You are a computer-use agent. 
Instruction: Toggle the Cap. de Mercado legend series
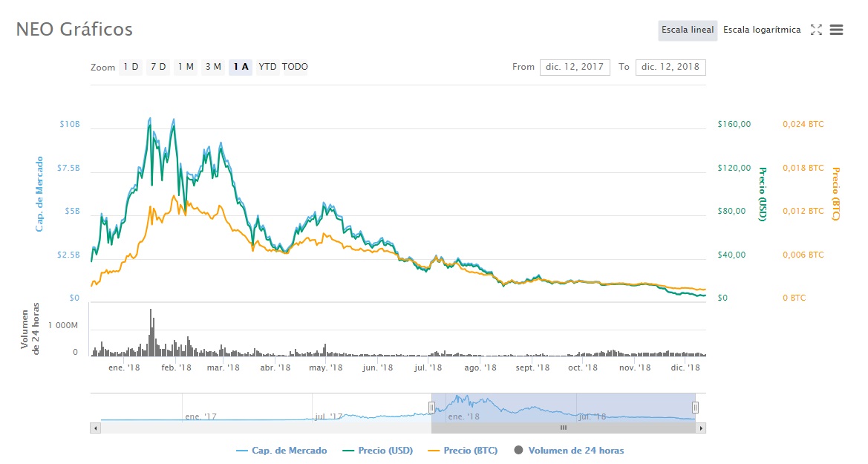pyautogui.click(x=281, y=451)
